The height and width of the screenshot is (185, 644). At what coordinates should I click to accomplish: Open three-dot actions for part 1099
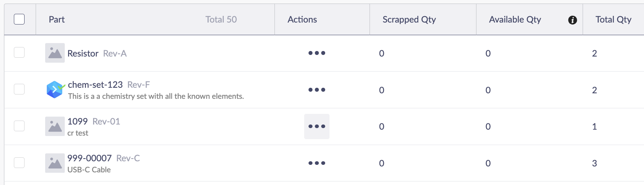point(317,126)
